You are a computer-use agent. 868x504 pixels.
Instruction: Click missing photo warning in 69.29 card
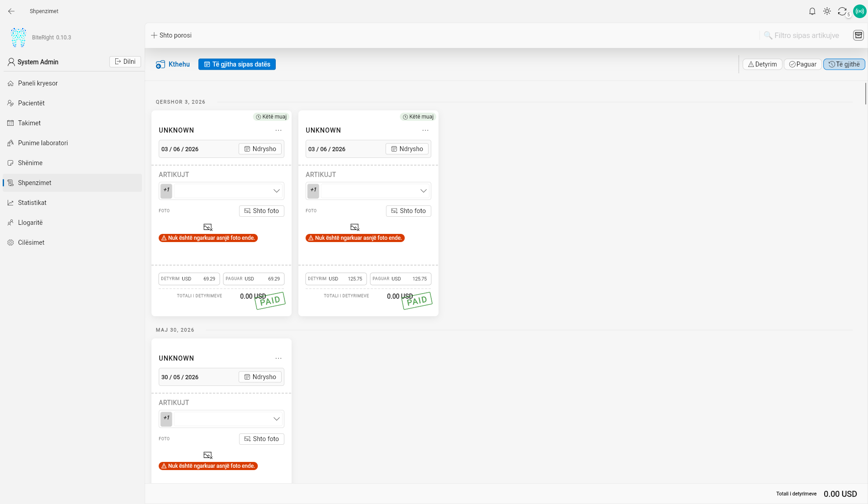click(x=208, y=238)
